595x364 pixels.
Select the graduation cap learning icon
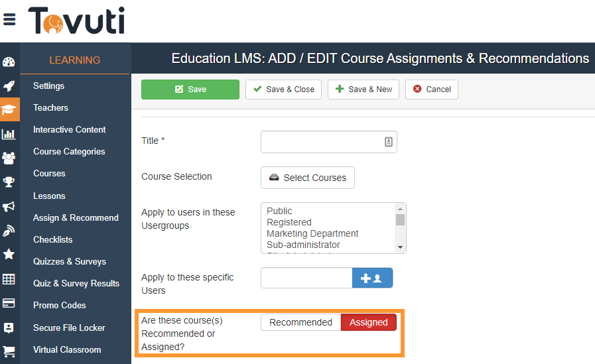click(9, 110)
